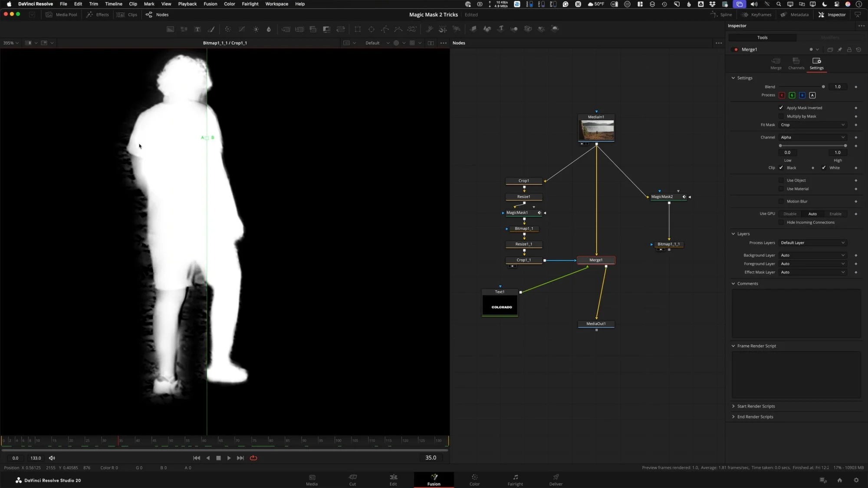Add a Rectangle mask tool
The image size is (868, 488).
(358, 29)
